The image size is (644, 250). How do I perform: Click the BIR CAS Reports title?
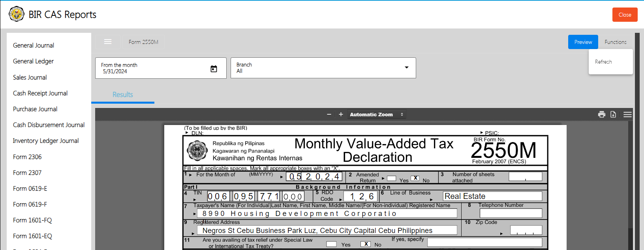tap(62, 15)
